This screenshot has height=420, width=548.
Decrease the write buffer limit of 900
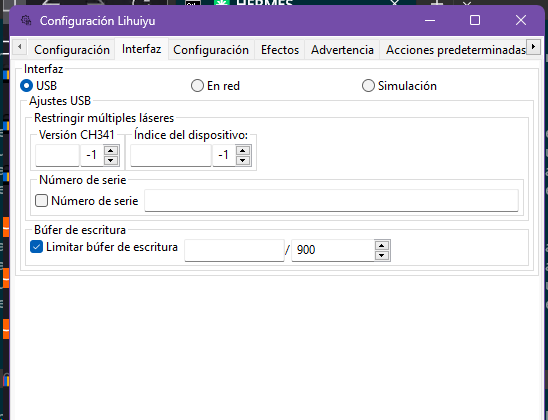[382, 255]
